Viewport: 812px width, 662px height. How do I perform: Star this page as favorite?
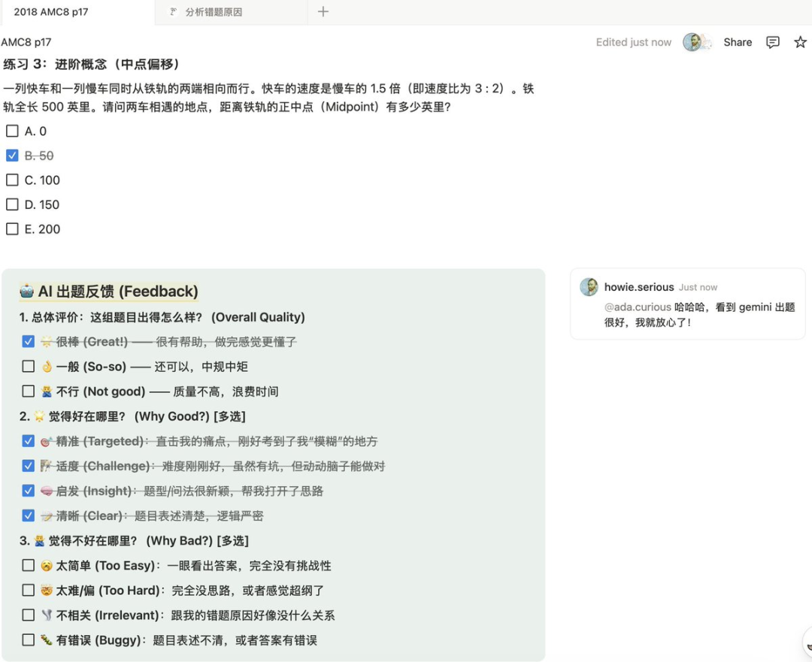[800, 42]
